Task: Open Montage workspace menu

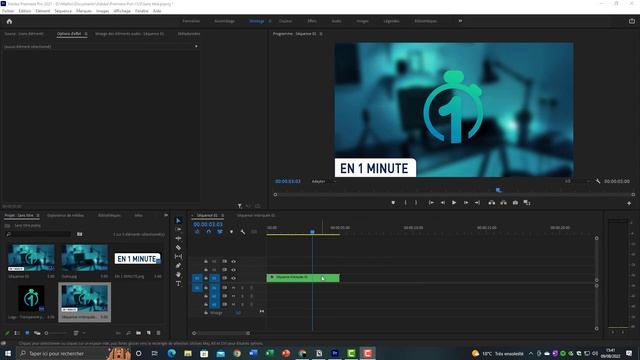Action: pos(269,21)
